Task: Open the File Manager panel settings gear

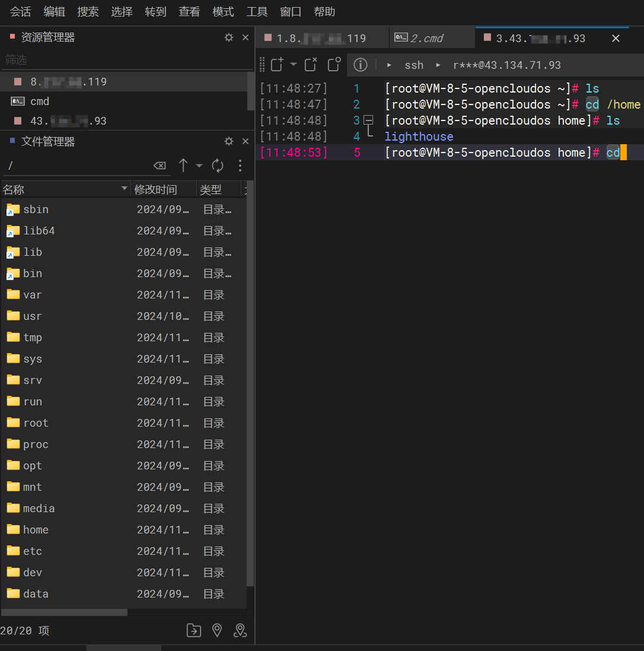Action: 229,141
